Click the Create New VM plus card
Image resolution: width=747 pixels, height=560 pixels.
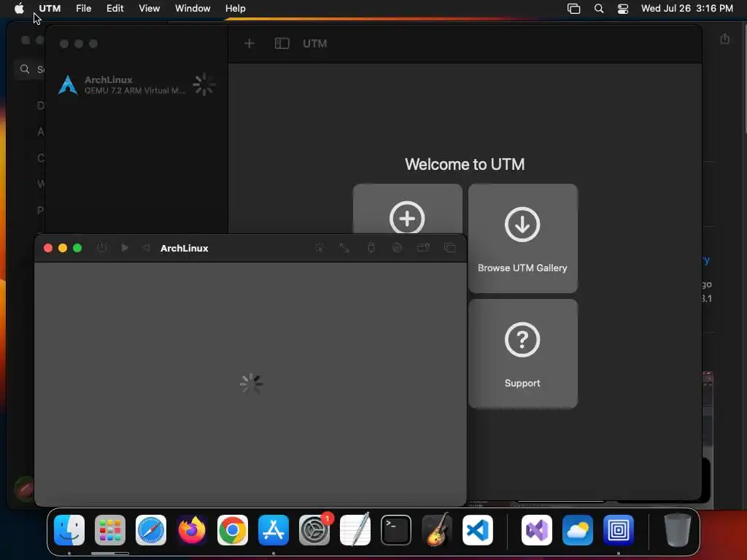pos(407,209)
